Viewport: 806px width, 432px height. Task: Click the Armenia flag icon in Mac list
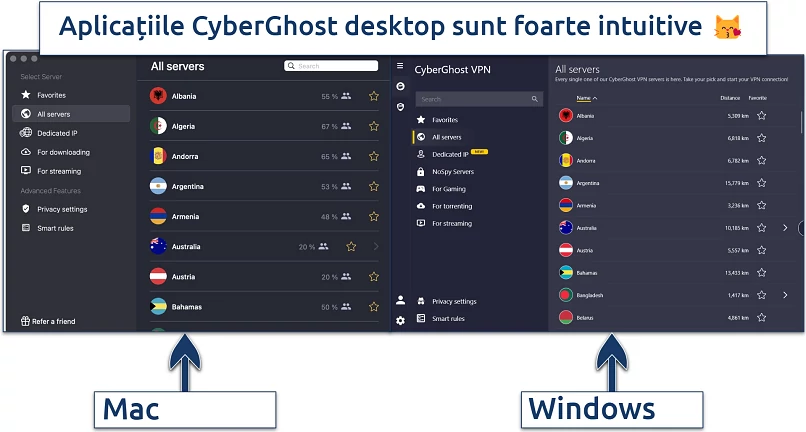pyautogui.click(x=158, y=216)
